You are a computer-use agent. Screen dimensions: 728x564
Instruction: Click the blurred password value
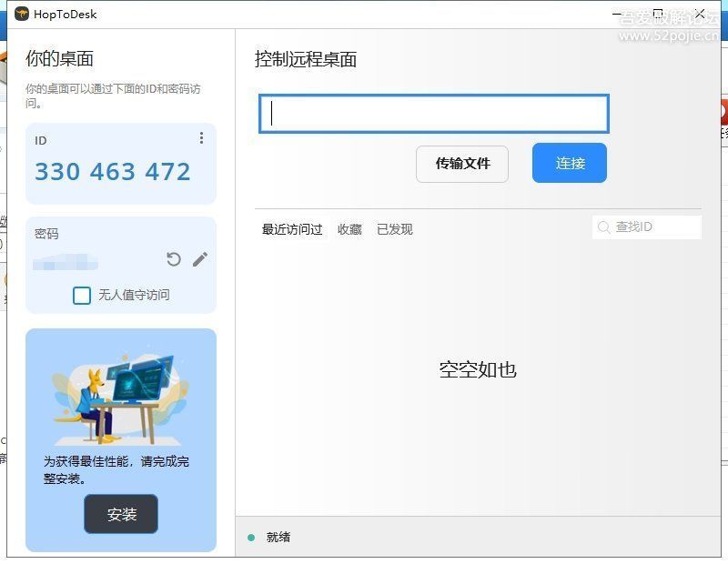tap(66, 262)
